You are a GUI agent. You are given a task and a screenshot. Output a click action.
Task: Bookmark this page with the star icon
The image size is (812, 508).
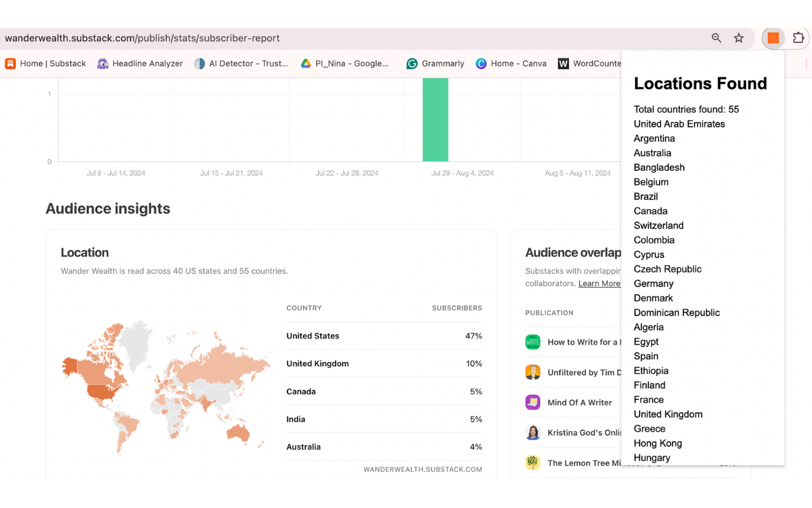738,38
